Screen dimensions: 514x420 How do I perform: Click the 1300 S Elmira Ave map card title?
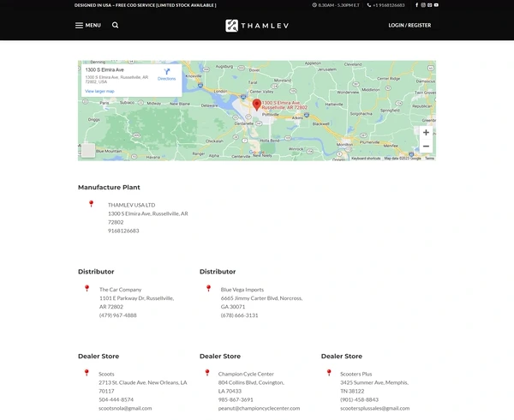tap(105, 69)
